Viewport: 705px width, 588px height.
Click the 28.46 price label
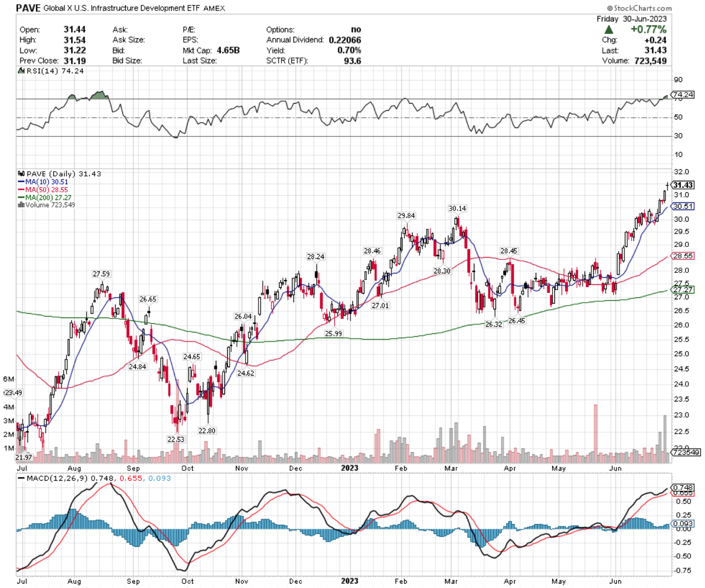[x=372, y=251]
